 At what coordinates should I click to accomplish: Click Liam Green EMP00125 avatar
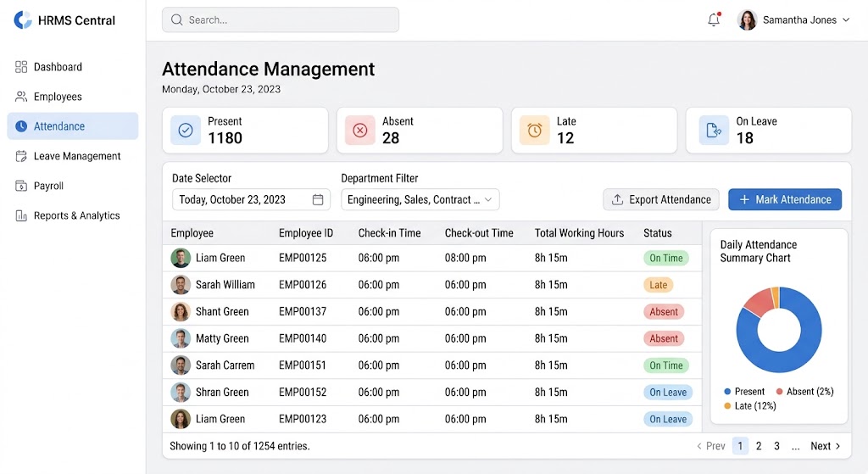[181, 258]
